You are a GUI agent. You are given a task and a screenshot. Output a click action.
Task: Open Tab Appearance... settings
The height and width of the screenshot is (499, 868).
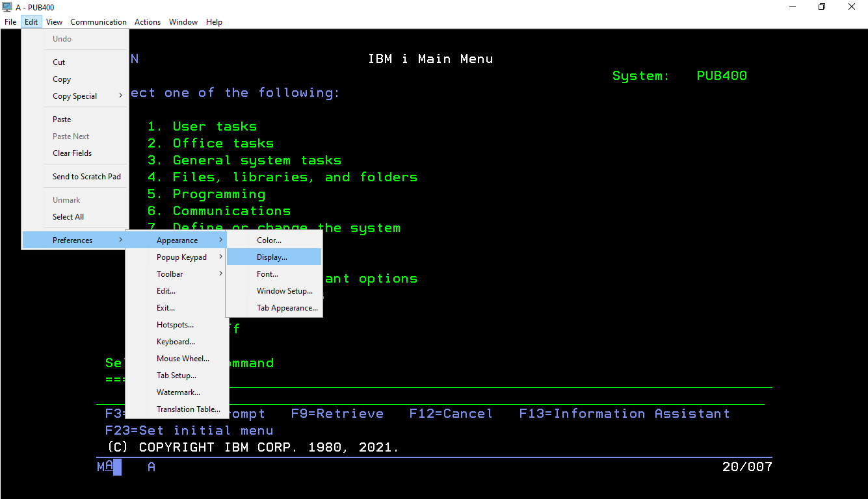pos(274,308)
